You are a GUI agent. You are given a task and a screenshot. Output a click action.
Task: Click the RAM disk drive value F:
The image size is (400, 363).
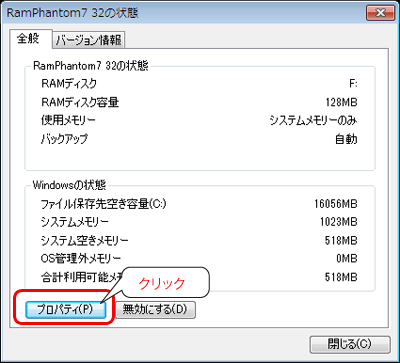[x=353, y=84]
